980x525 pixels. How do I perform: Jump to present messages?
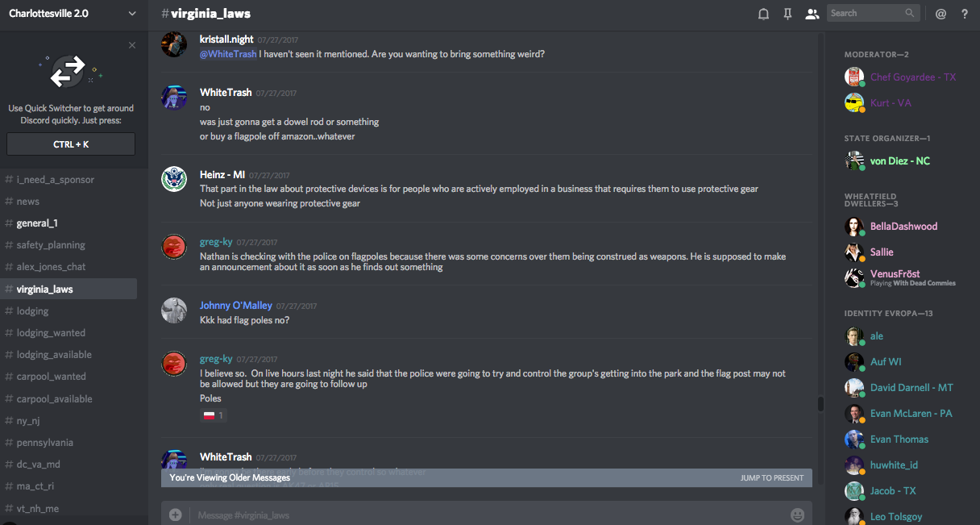[771, 477]
